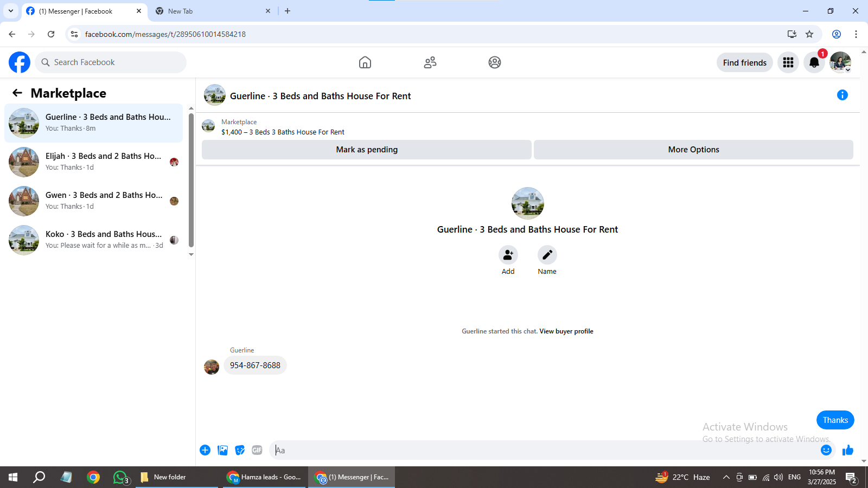Viewport: 868px width, 488px height.
Task: Click the address bar URL
Action: 165,34
